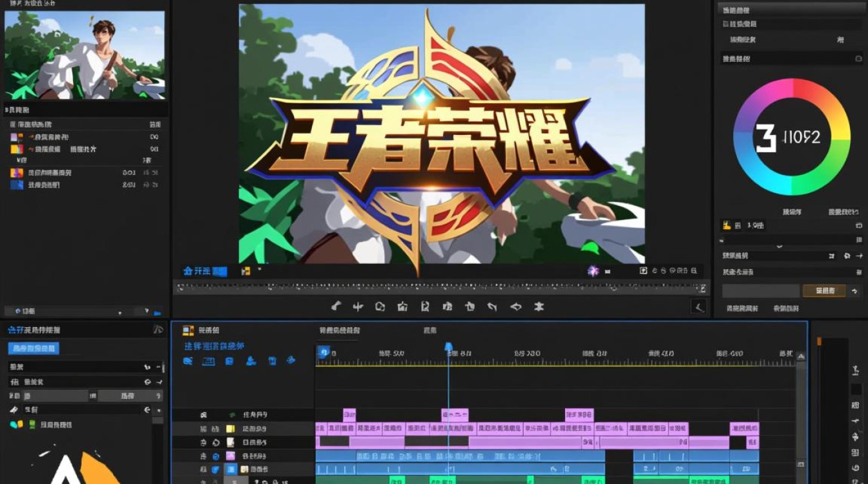Toggle the blue shield icon on the lowest blue track
Image resolution: width=868 pixels, height=484 pixels.
click(216, 470)
